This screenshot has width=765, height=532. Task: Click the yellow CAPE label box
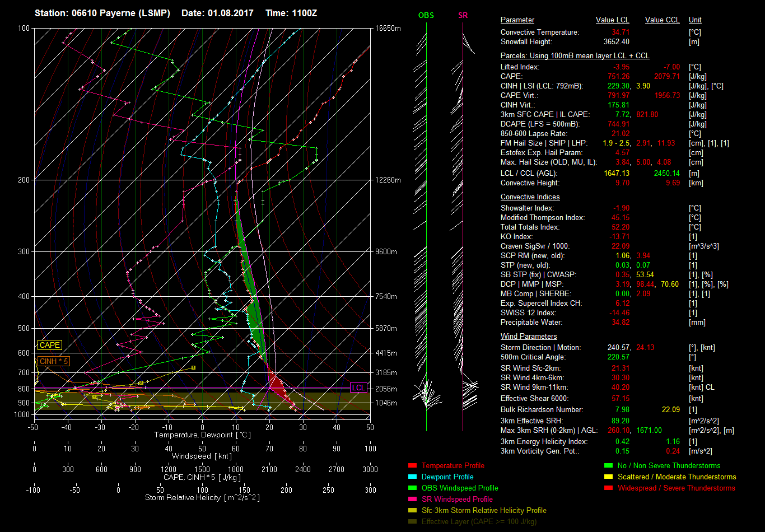[49, 346]
